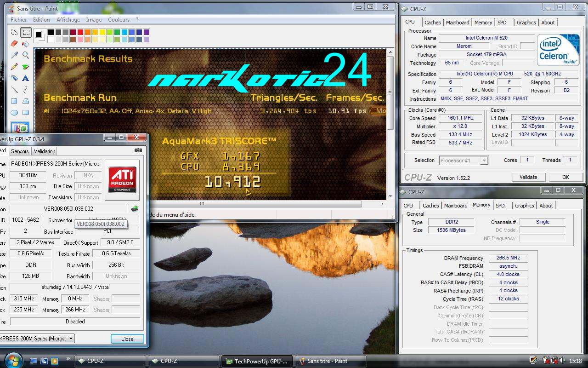Pick the Airbrush spray tool
This screenshot has width=588, height=368.
(14, 79)
